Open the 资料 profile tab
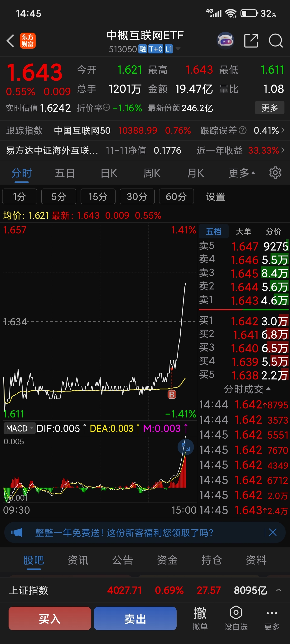This screenshot has width=290, height=644. 256,560
